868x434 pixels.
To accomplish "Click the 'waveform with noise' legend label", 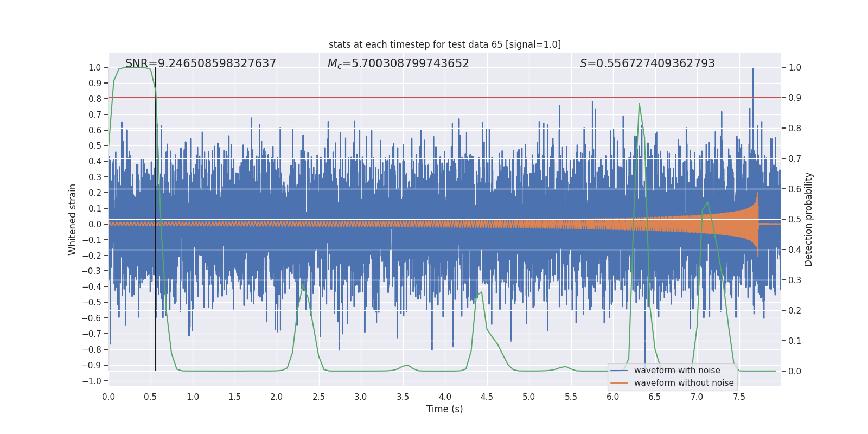I will tap(677, 371).
